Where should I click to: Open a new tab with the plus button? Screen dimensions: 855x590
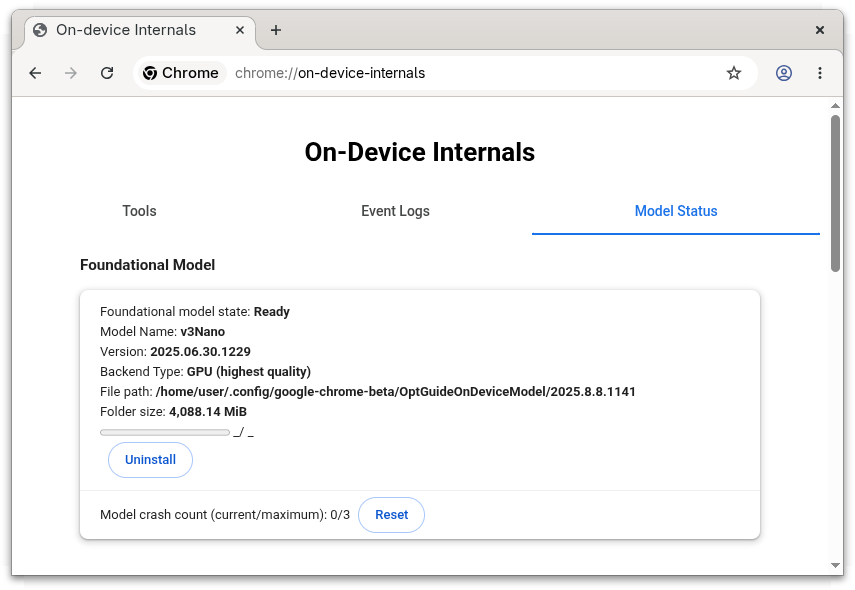tap(276, 30)
